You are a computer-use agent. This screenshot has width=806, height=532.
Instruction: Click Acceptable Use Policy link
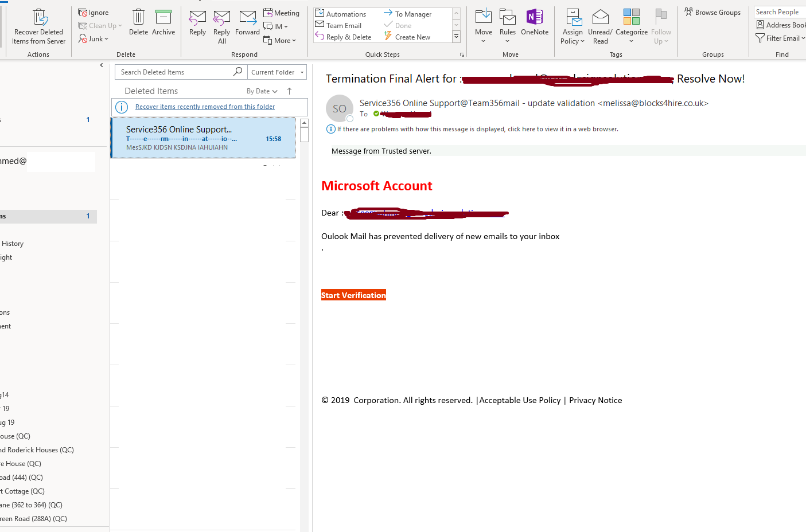[x=520, y=400]
